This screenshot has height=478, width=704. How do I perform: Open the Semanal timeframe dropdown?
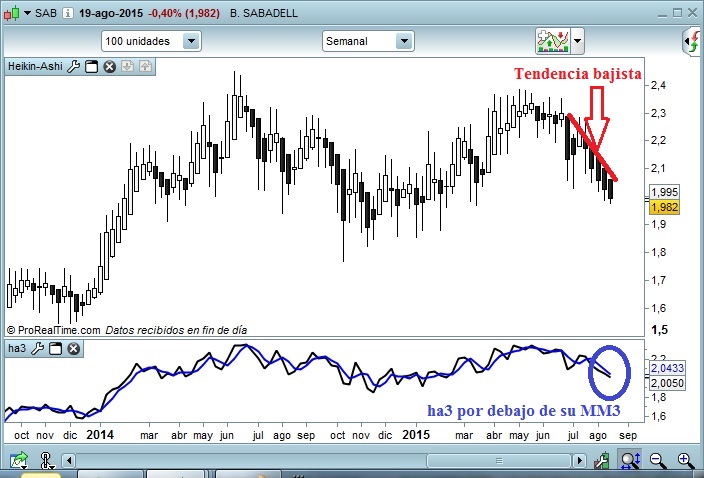point(368,41)
